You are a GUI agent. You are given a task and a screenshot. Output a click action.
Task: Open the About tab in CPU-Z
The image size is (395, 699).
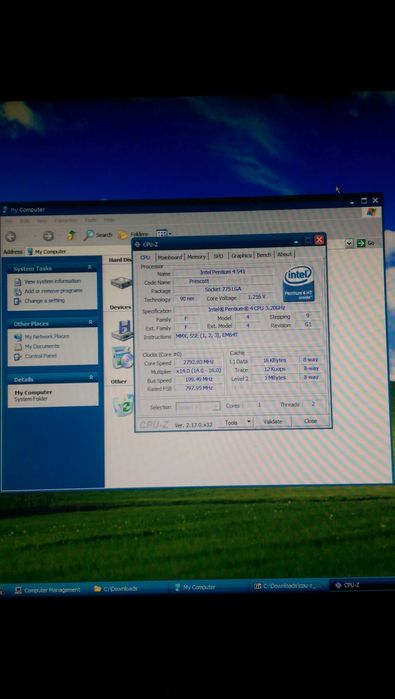pos(284,255)
